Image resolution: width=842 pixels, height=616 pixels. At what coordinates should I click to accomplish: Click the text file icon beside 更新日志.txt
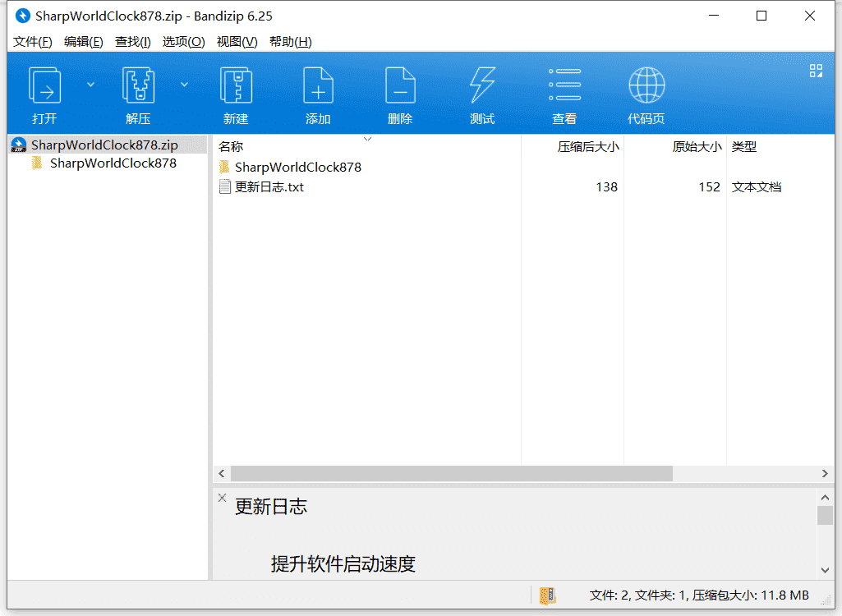pos(224,187)
